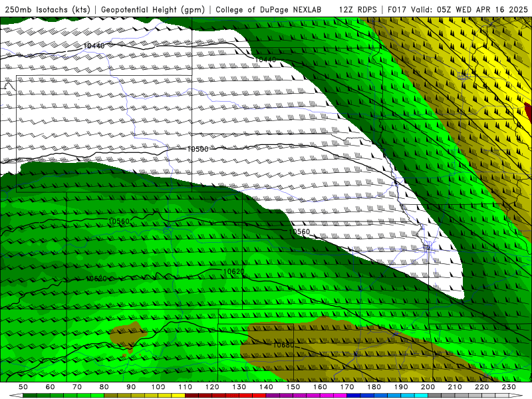Image resolution: width=532 pixels, height=399 pixels.
Task: Click the 10680 contour label
Action: 284,345
